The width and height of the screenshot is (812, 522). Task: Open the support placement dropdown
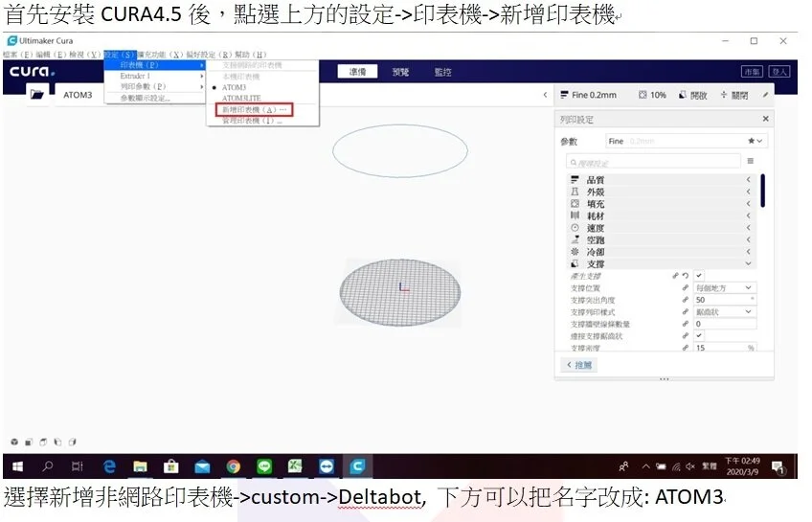pos(725,287)
